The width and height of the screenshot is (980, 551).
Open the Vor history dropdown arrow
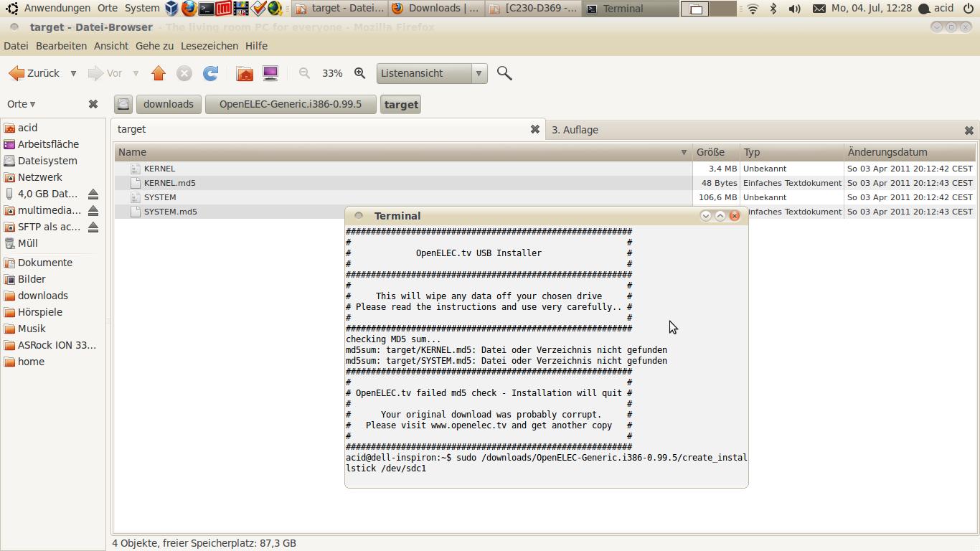pyautogui.click(x=136, y=73)
